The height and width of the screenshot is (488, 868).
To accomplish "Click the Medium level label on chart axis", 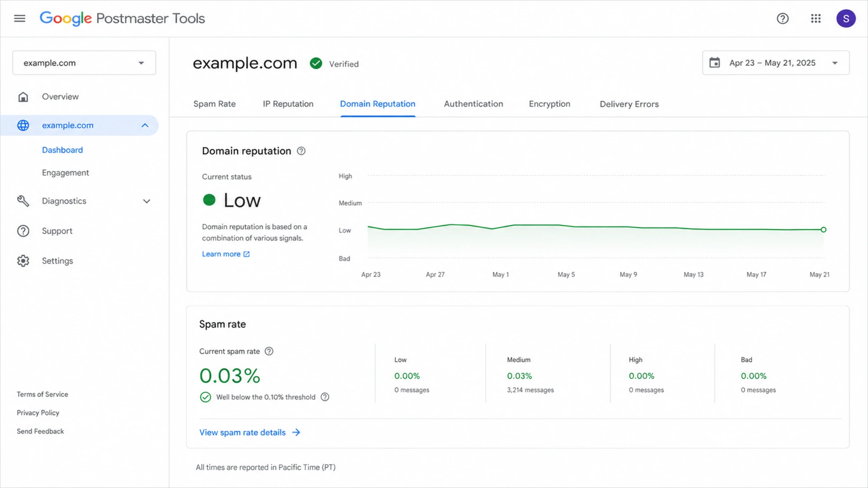I will [x=350, y=203].
